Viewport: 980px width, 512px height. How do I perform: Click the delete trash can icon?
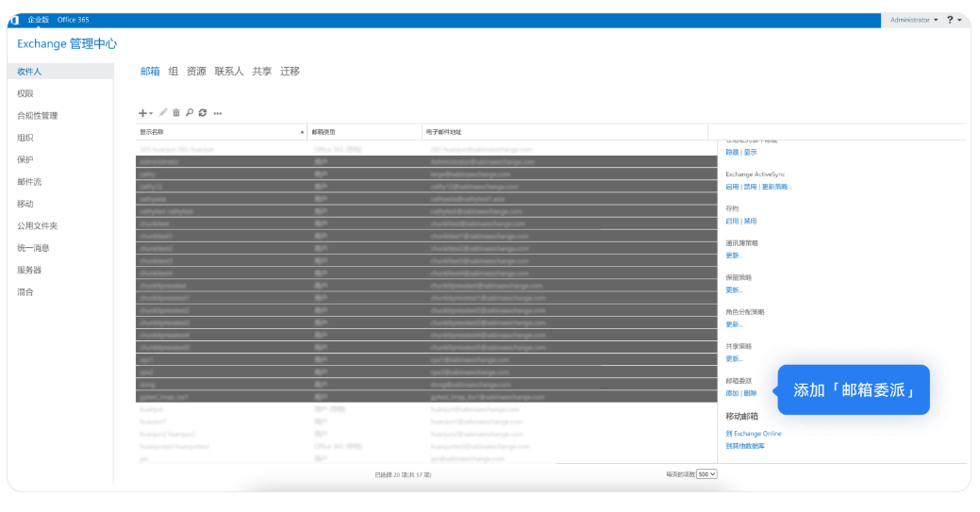tap(176, 112)
